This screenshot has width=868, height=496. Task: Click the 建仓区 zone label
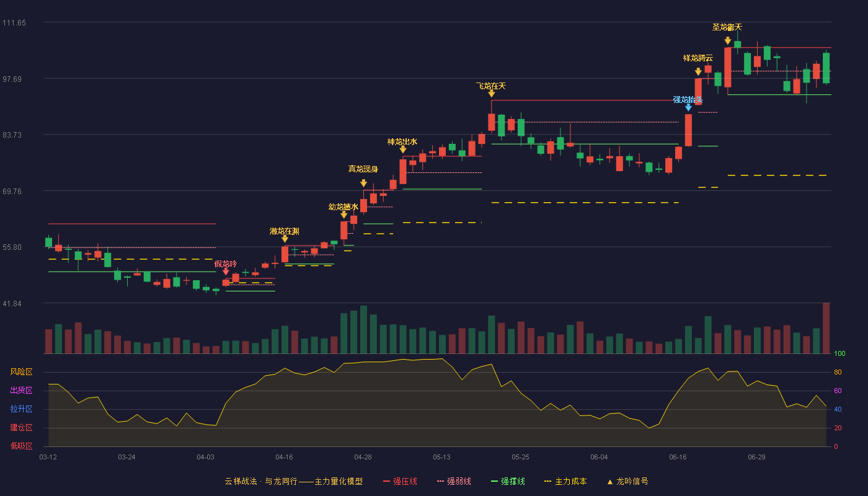[21, 428]
